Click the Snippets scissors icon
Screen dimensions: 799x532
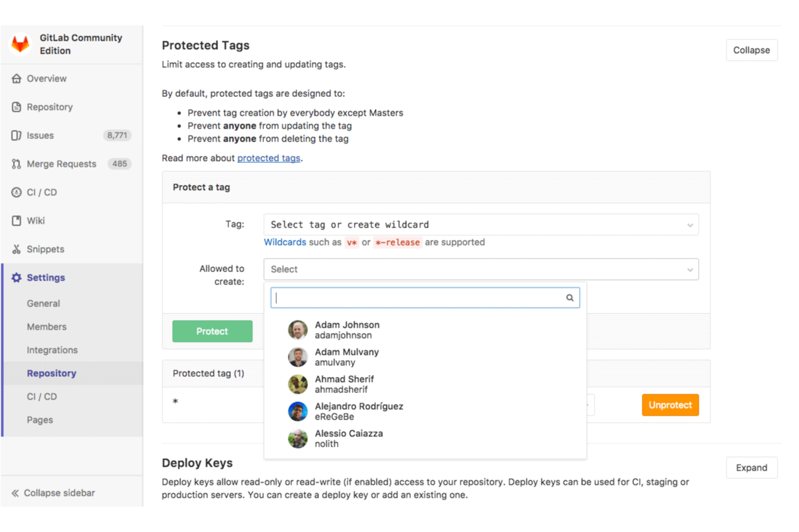tap(17, 250)
